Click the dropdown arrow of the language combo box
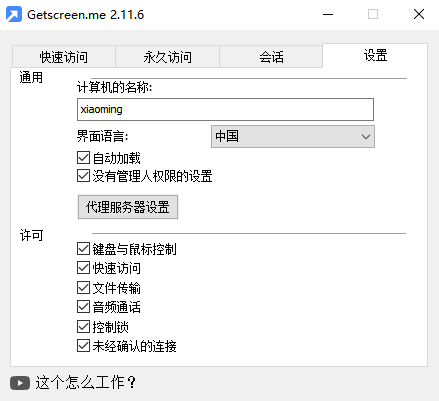Viewport: 439px width, 401px height. pos(366,137)
